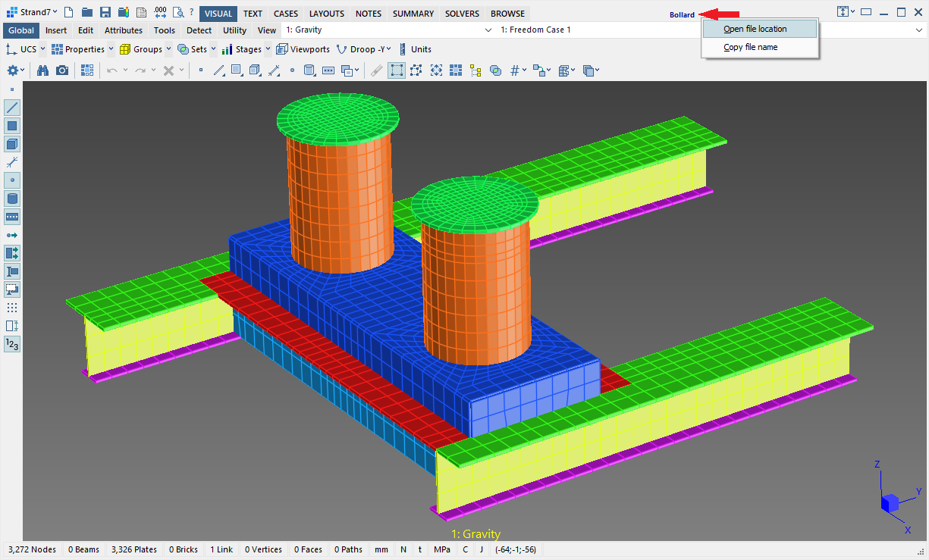Expand the Sets dropdown arrow
This screenshot has width=929, height=560.
213,49
